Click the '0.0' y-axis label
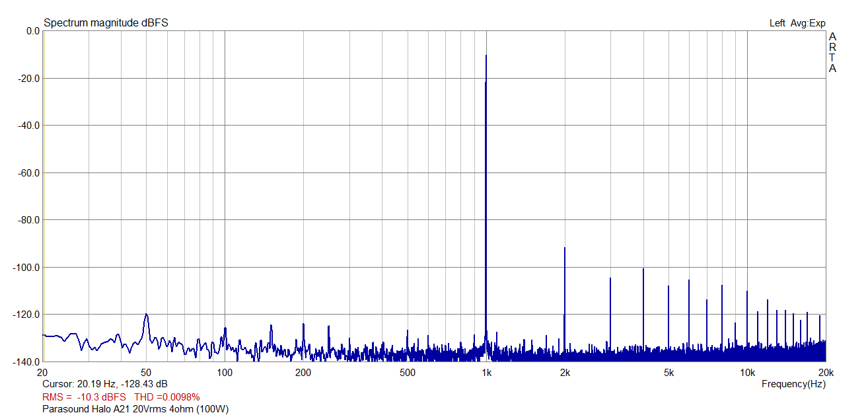The width and height of the screenshot is (868, 417). [x=32, y=31]
